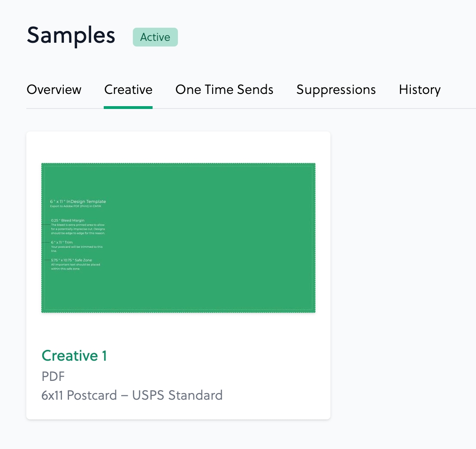View the History tab

tap(420, 90)
